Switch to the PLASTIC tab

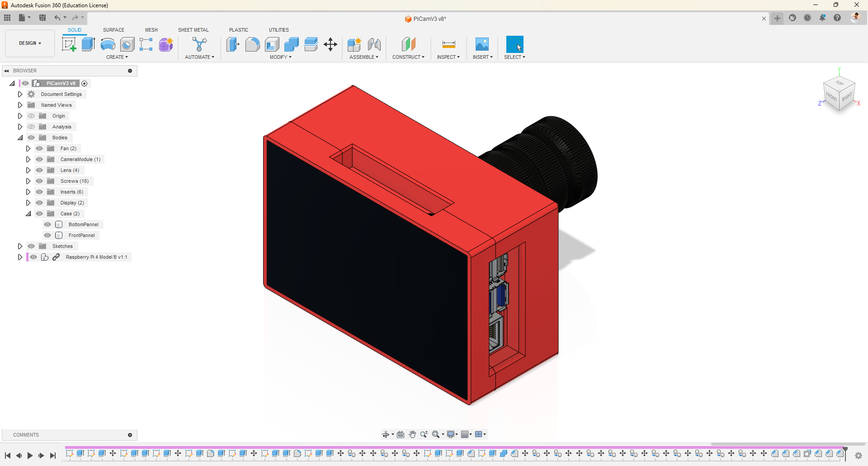pyautogui.click(x=239, y=30)
